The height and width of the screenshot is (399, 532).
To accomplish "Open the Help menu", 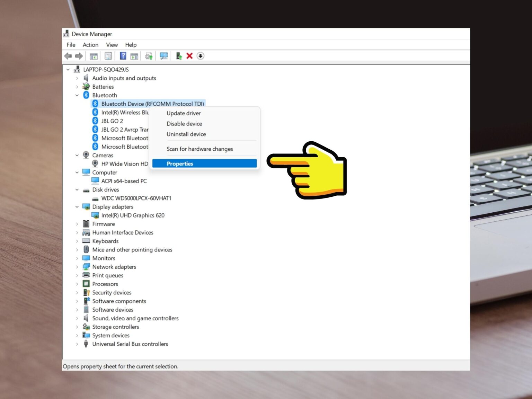I will pyautogui.click(x=131, y=45).
